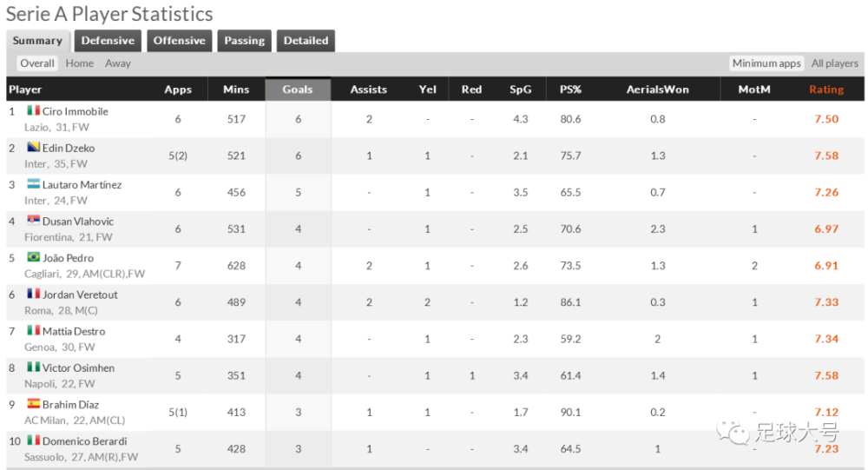The height and width of the screenshot is (470, 868).
Task: Click the Spain flag beside Brahim Díaz
Action: (33, 403)
